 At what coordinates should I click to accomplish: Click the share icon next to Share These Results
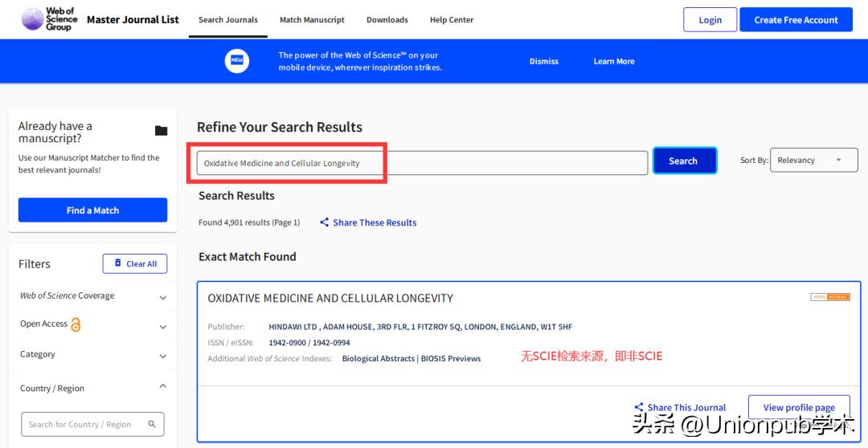tap(325, 222)
